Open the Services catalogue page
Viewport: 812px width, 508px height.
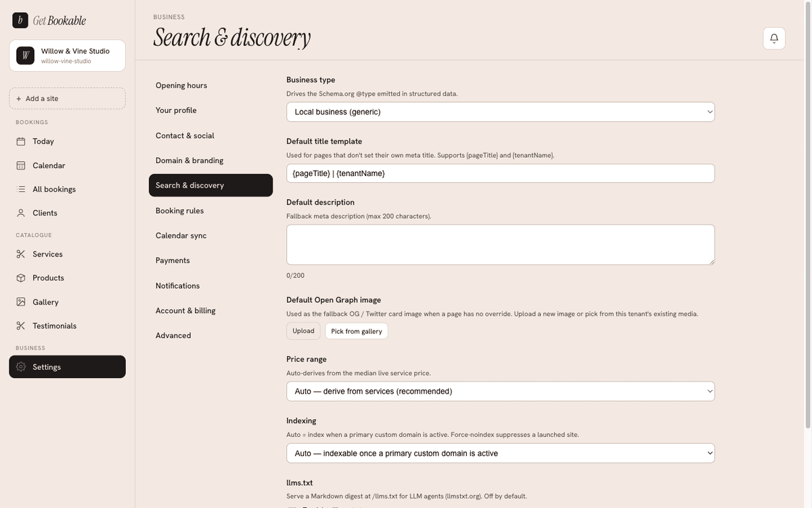point(67,254)
